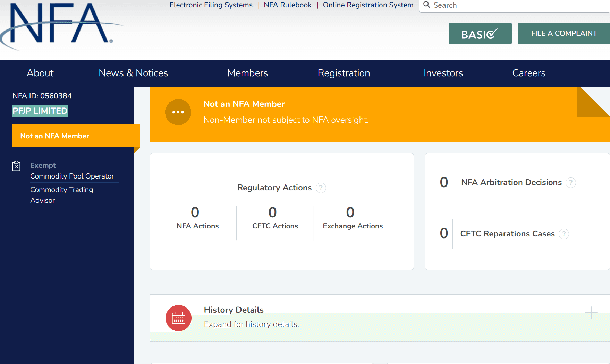The height and width of the screenshot is (364, 610).
Task: Click the CFTC Actions count
Action: pyautogui.click(x=272, y=212)
